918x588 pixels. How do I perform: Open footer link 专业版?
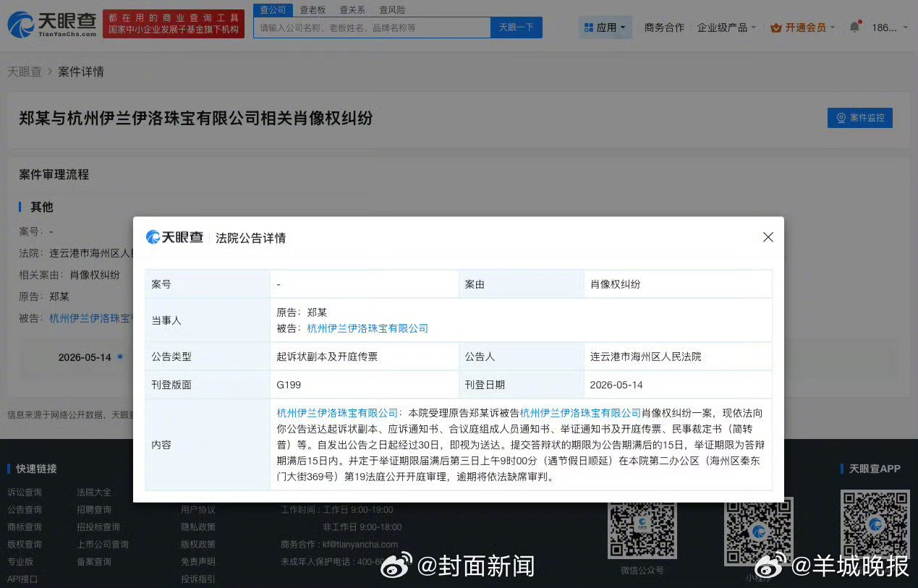20,562
